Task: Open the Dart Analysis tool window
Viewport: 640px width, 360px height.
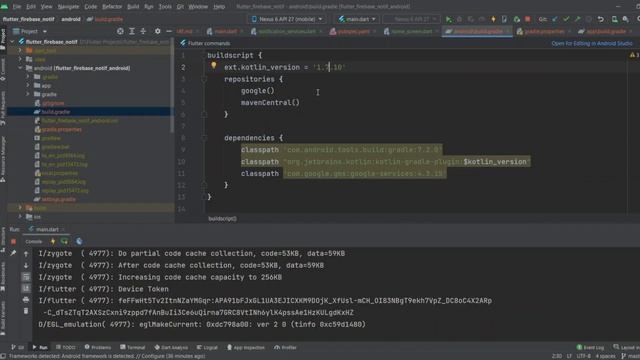Action: coord(171,348)
